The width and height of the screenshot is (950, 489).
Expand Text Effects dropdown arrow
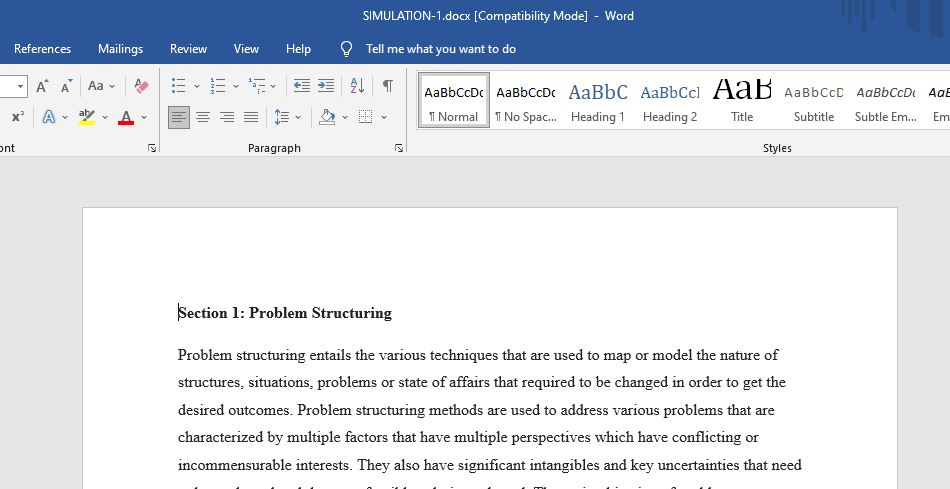point(65,118)
